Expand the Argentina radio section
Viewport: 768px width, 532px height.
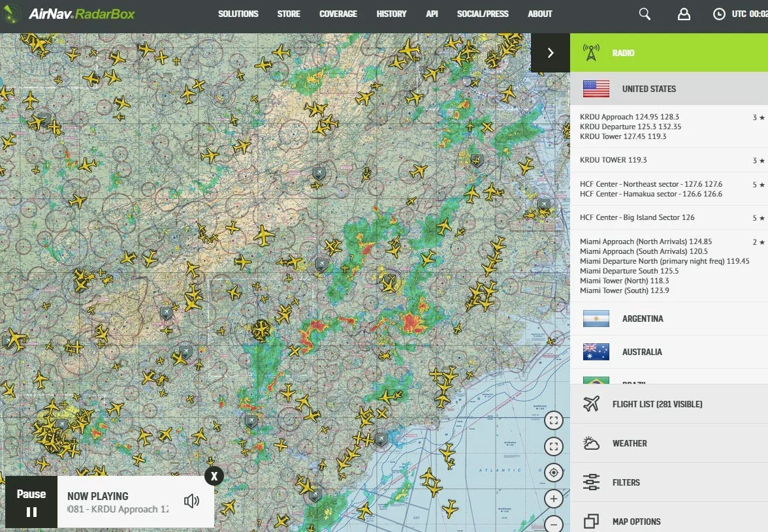pyautogui.click(x=669, y=319)
